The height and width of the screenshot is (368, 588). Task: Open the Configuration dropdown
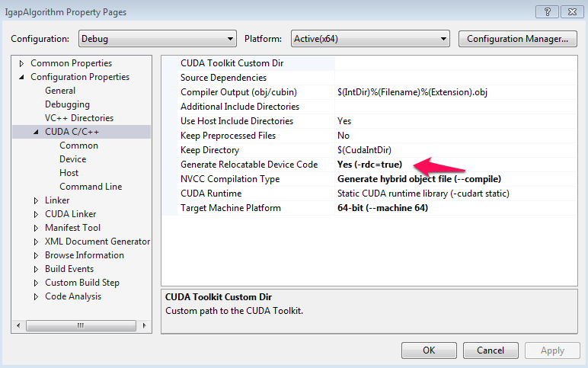click(x=158, y=39)
